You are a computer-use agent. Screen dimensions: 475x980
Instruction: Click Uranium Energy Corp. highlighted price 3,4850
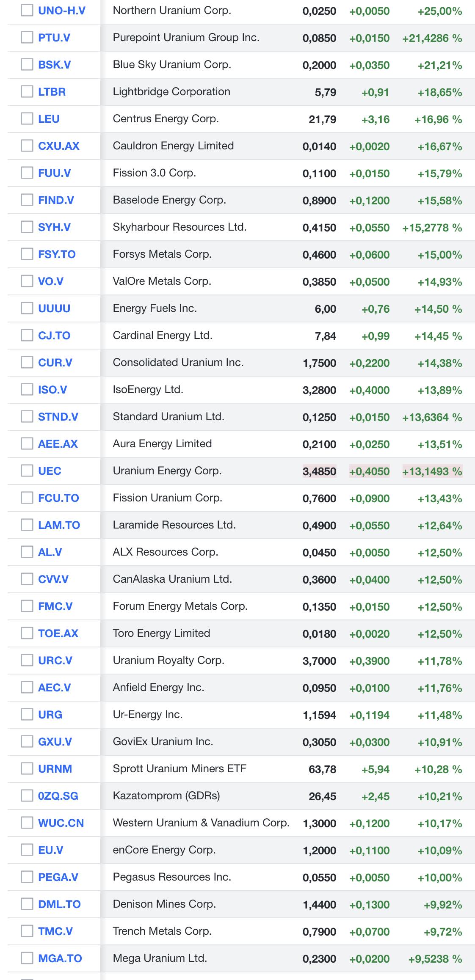click(319, 471)
